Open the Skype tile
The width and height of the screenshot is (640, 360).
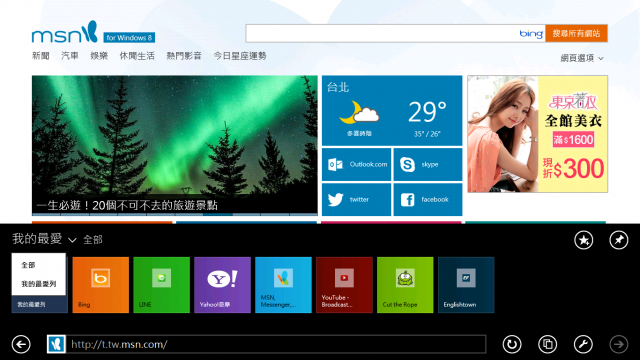click(x=428, y=164)
